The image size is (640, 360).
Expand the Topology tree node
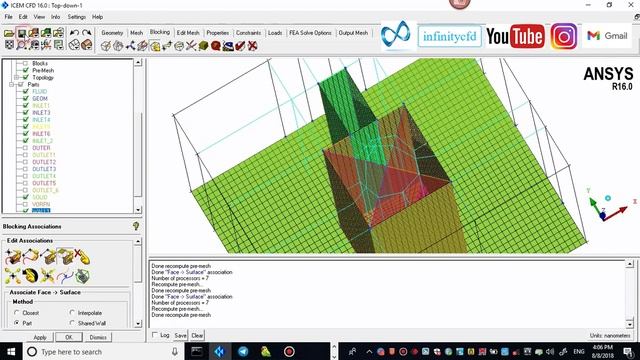17,77
